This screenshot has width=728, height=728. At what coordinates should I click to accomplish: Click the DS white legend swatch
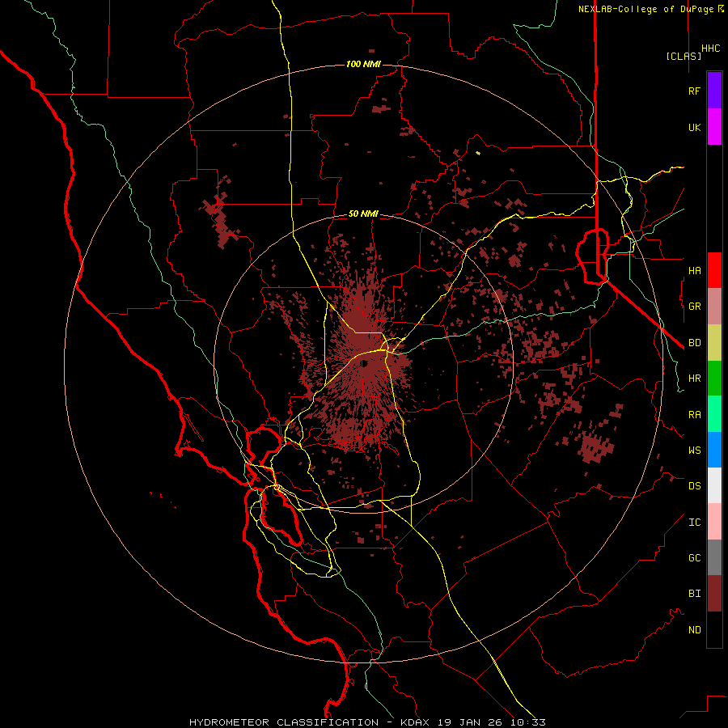pyautogui.click(x=714, y=485)
